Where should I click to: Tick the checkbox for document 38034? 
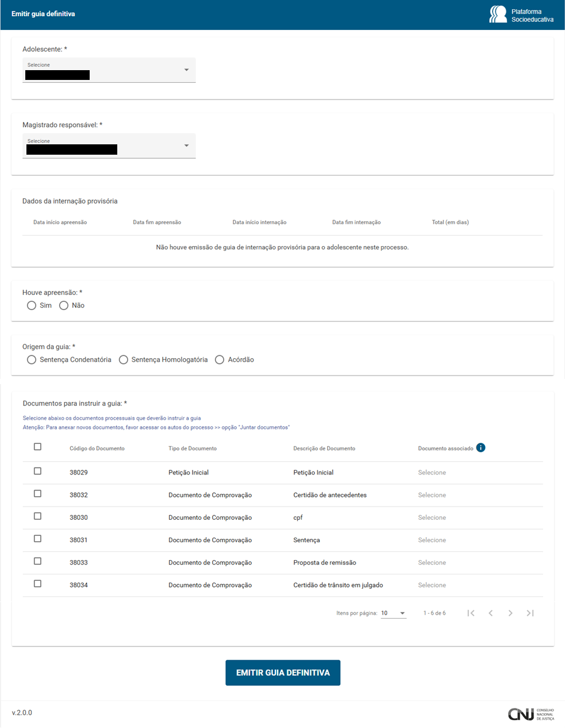[37, 584]
